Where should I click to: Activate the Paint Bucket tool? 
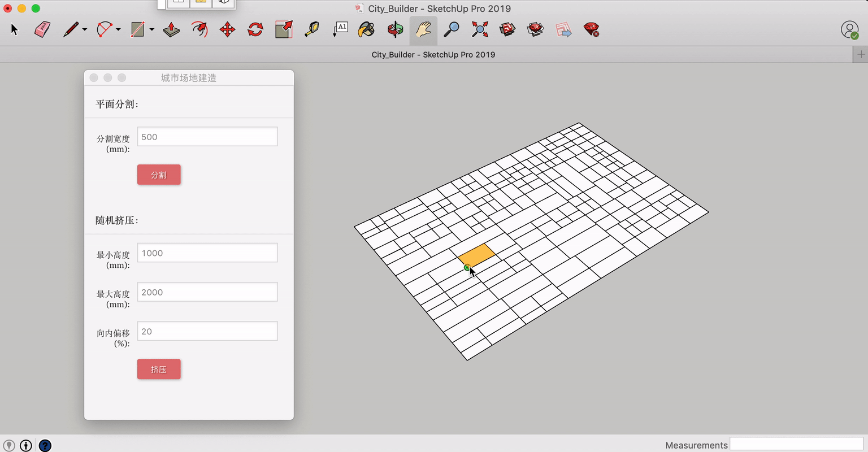point(366,29)
